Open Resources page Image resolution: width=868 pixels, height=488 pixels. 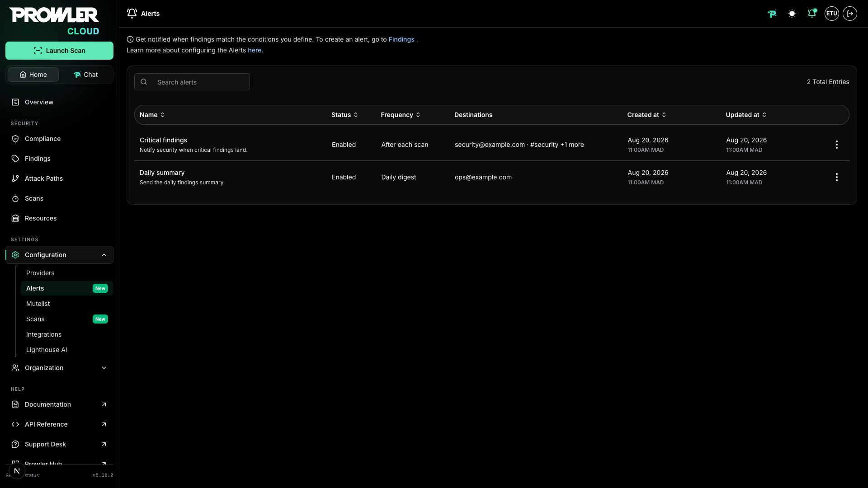coord(59,218)
